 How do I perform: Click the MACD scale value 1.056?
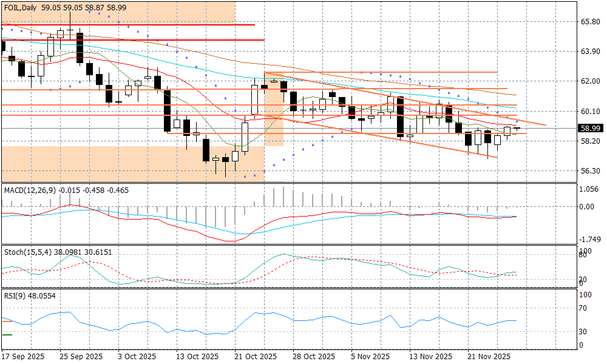click(590, 189)
